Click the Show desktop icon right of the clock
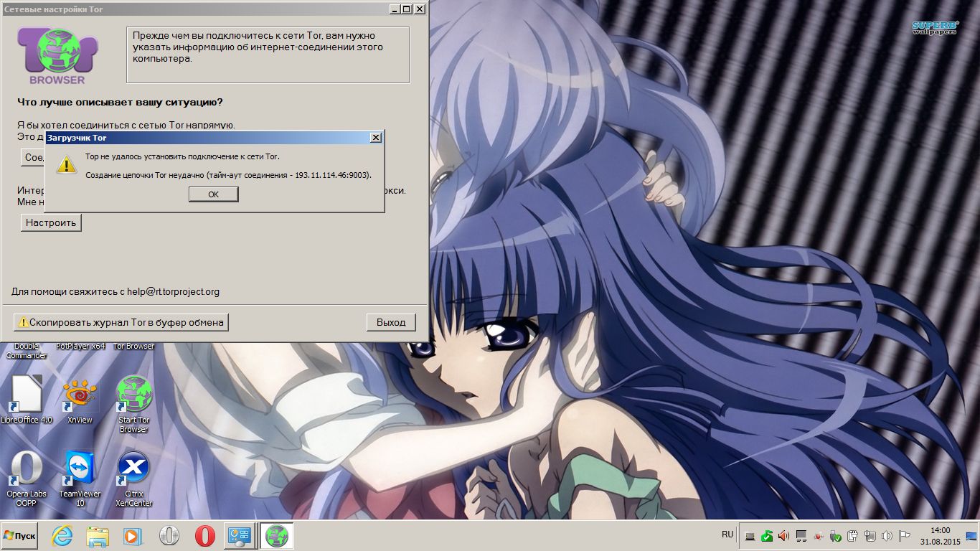Screen dimensions: 980x551 tap(971, 536)
